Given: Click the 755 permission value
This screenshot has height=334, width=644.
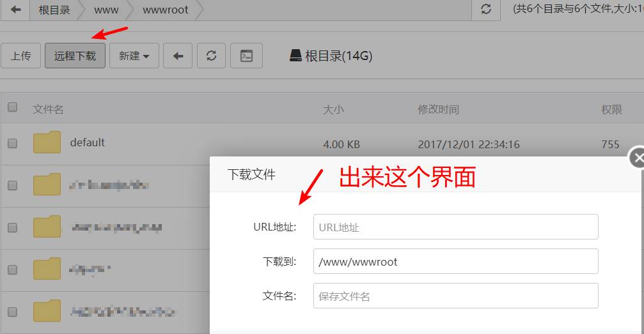Looking at the screenshot, I should [610, 144].
